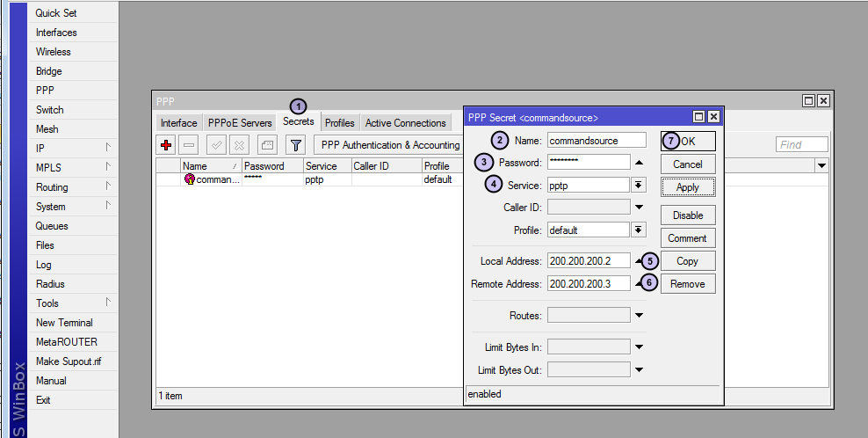Click the red plus add secret icon
Image resolution: width=868 pixels, height=438 pixels.
click(x=166, y=145)
